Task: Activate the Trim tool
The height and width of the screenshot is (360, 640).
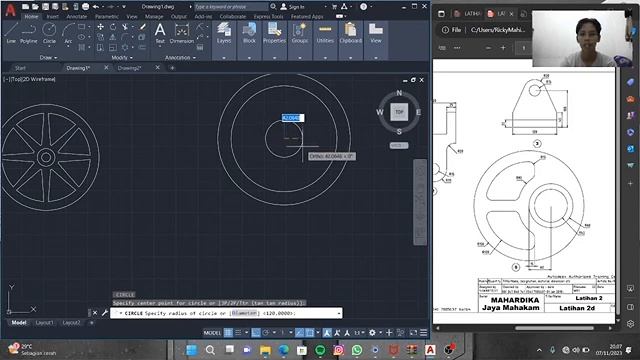Action: pyautogui.click(x=125, y=27)
